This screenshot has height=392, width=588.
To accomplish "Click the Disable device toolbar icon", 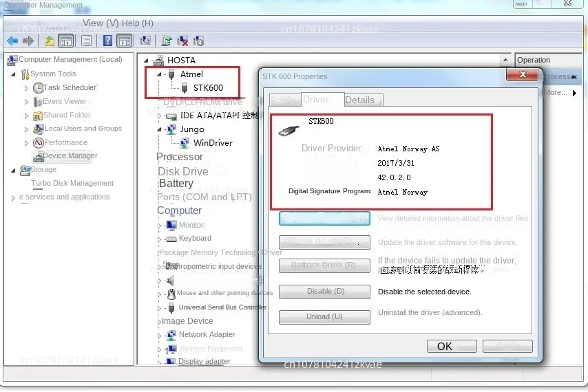I will coord(198,41).
